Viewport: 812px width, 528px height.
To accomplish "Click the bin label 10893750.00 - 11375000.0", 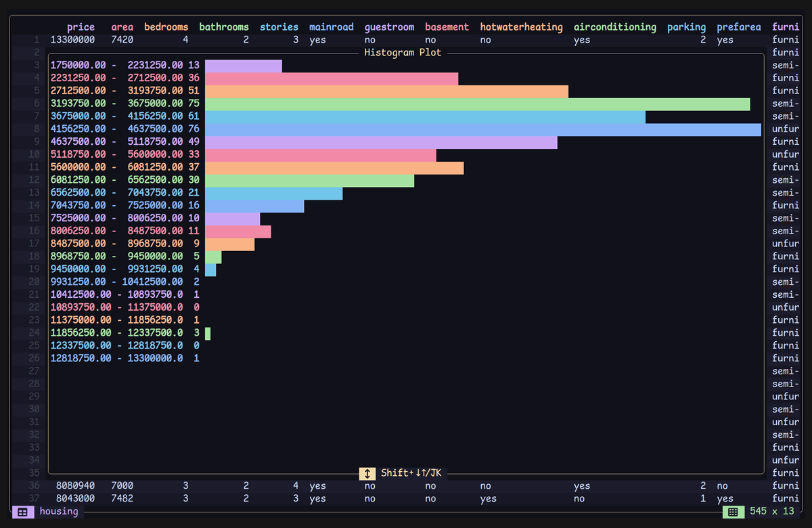I will pyautogui.click(x=117, y=307).
